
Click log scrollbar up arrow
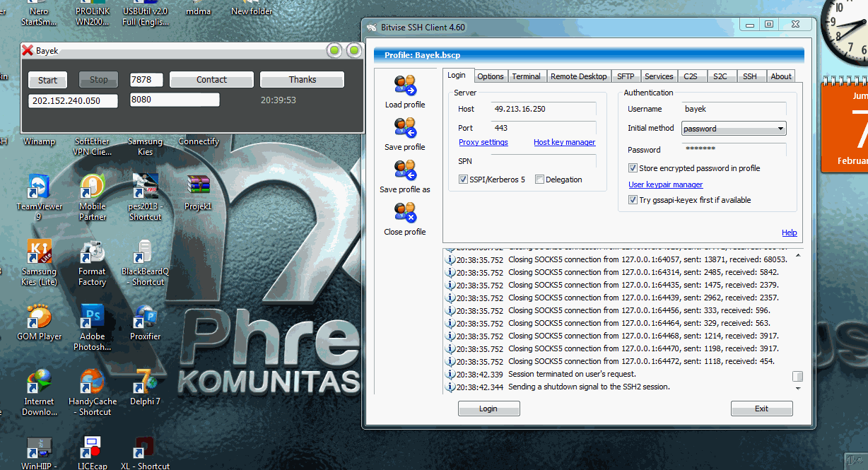click(x=798, y=254)
